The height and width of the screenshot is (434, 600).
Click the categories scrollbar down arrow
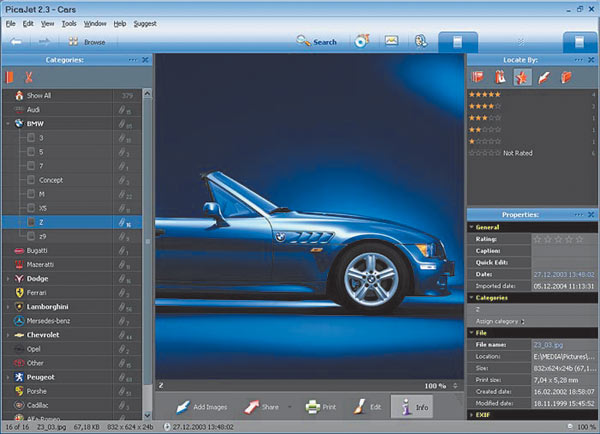[148, 415]
